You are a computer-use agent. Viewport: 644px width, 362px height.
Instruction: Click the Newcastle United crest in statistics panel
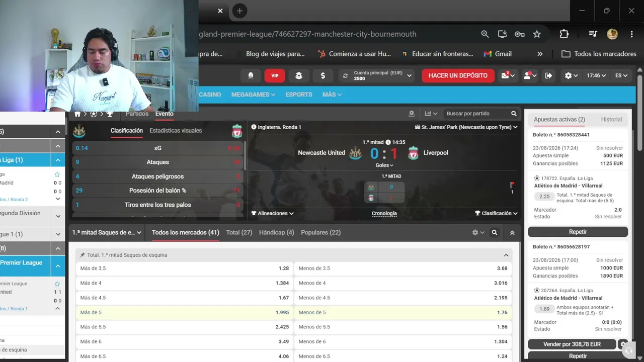[x=79, y=131]
